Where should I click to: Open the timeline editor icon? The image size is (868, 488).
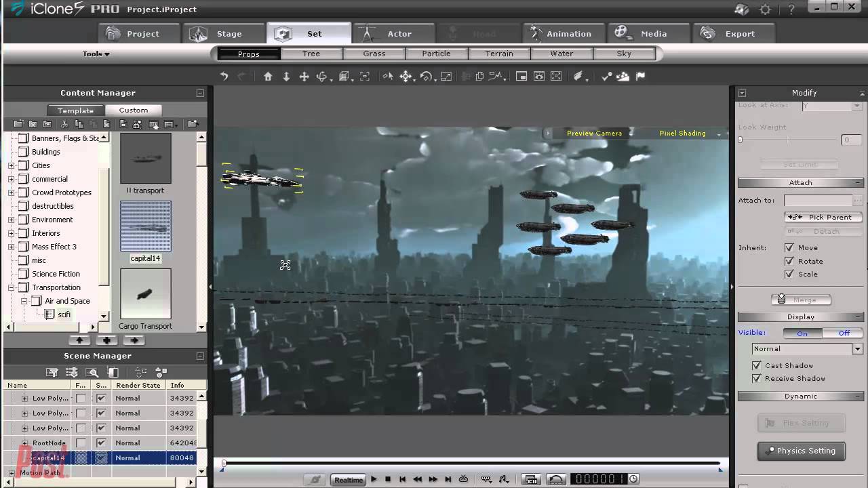[x=532, y=479]
